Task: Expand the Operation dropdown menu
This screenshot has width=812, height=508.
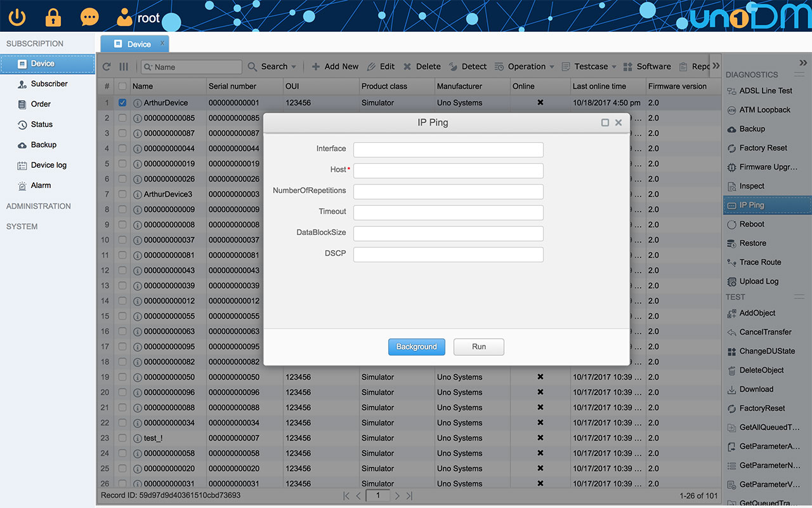Action: click(525, 67)
